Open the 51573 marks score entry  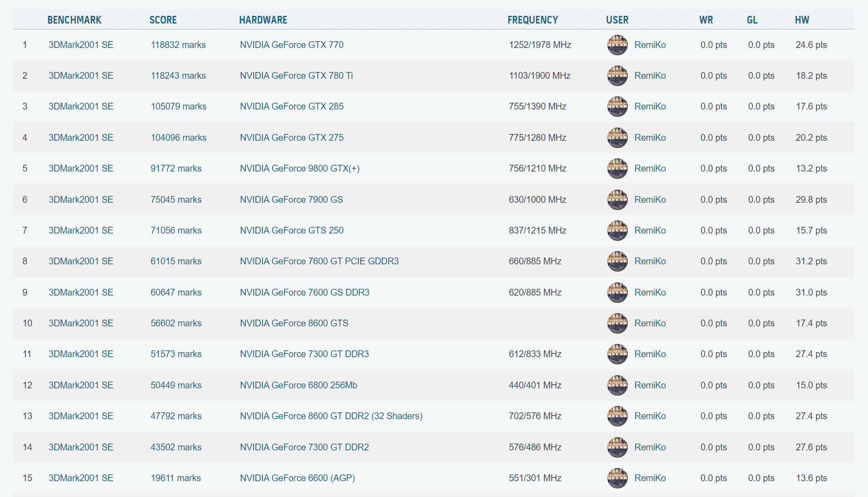[176, 354]
